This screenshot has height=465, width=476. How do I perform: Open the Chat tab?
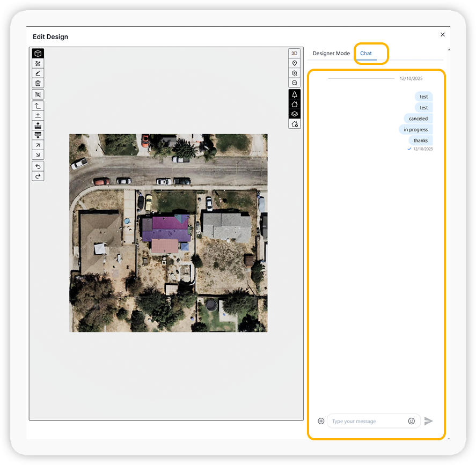[365, 53]
